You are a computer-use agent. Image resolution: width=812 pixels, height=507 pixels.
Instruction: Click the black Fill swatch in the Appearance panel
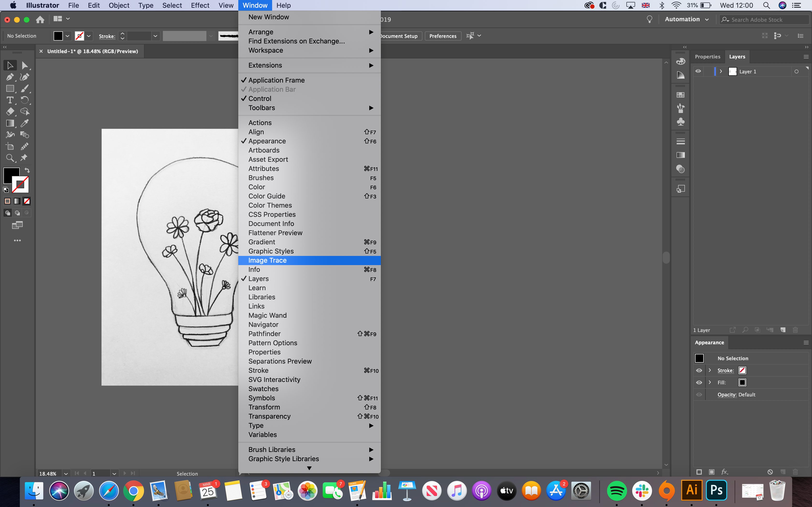pyautogui.click(x=742, y=383)
